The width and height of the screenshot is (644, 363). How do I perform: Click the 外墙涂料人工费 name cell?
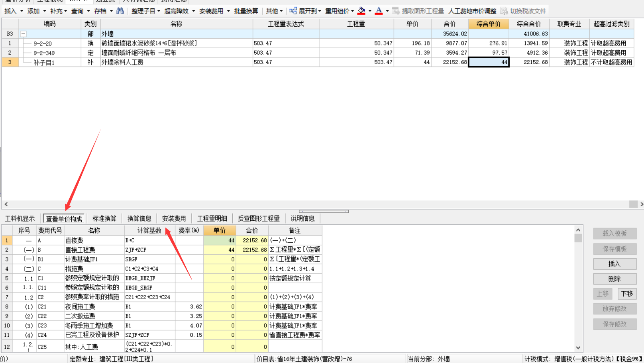pyautogui.click(x=176, y=62)
